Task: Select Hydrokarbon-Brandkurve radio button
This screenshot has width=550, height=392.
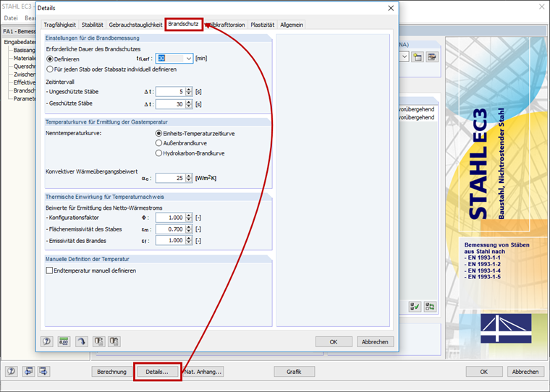Action: [159, 153]
